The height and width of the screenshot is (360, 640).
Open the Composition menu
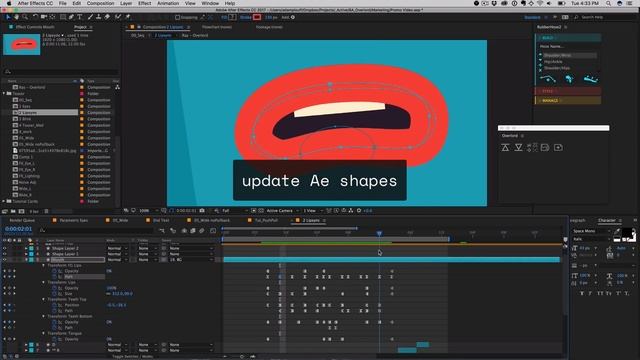click(100, 3)
